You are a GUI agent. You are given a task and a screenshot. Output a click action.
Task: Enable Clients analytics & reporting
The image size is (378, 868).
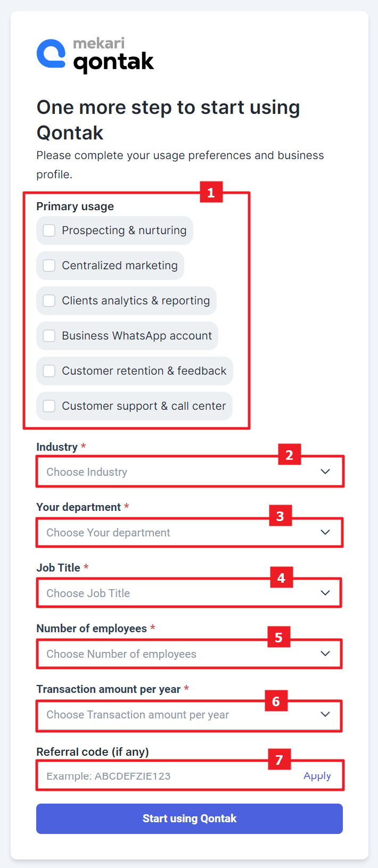49,301
